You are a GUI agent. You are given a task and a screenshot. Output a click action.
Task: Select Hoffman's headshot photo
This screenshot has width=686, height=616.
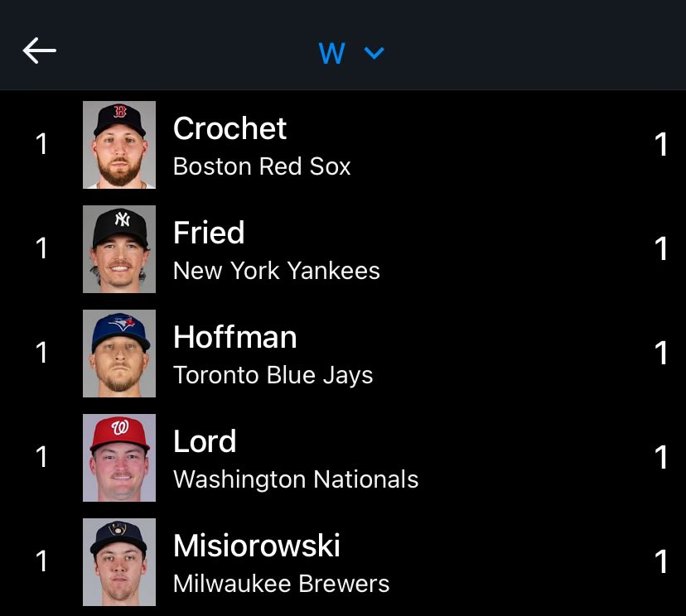tap(119, 354)
